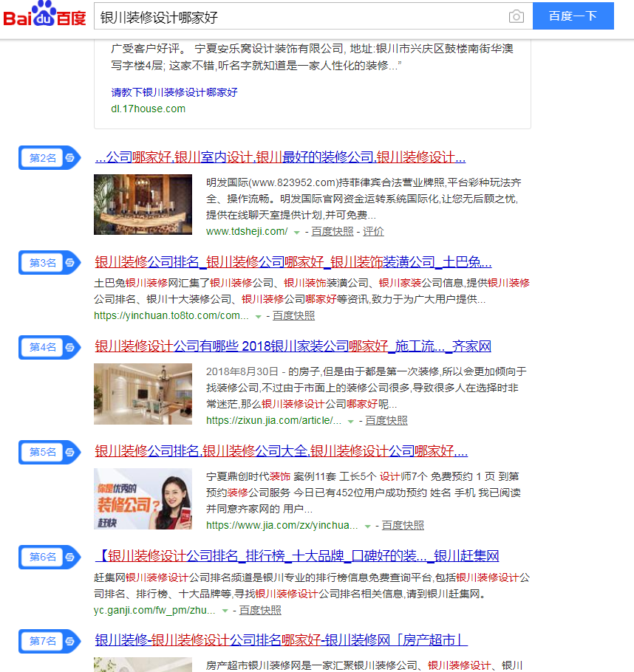Image resolution: width=634 pixels, height=672 pixels.
Task: Click the 第2名 rank badge
Action: coord(50,158)
